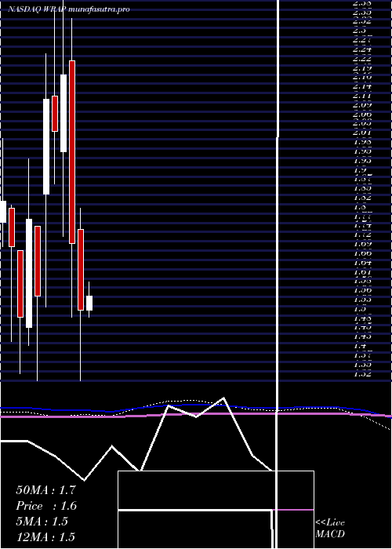Click the 50MA : 1.7 readout
This screenshot has height=549, width=392.
coord(45,490)
